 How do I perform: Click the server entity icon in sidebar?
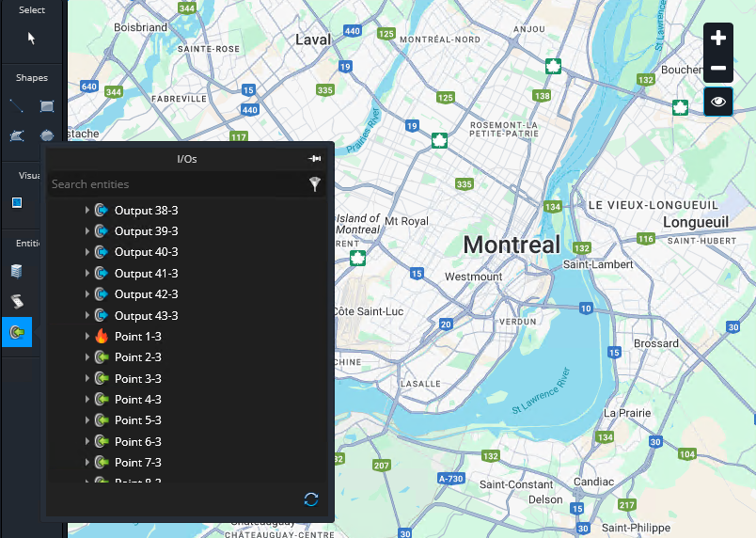click(17, 271)
